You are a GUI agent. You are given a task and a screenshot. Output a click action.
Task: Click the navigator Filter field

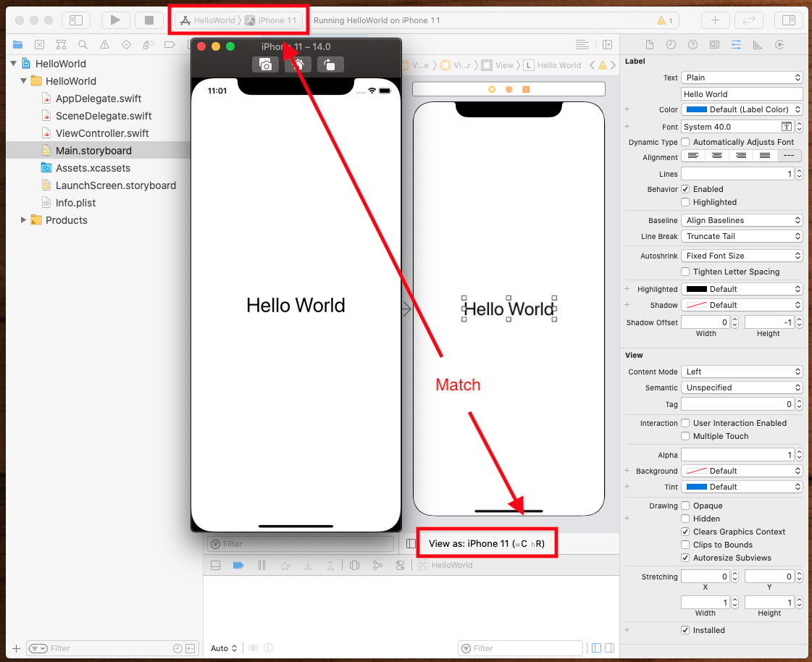coord(101,648)
